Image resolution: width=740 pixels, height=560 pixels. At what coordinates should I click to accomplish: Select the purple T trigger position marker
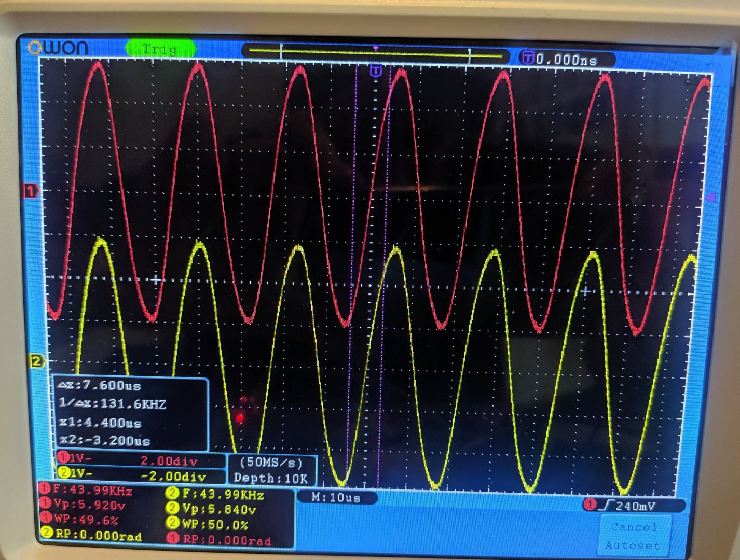376,70
